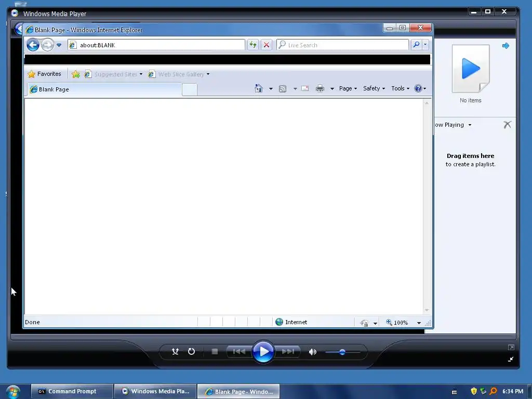Toggle repeat in Windows Media Player
Viewport: 532px width, 399px height.
(191, 352)
